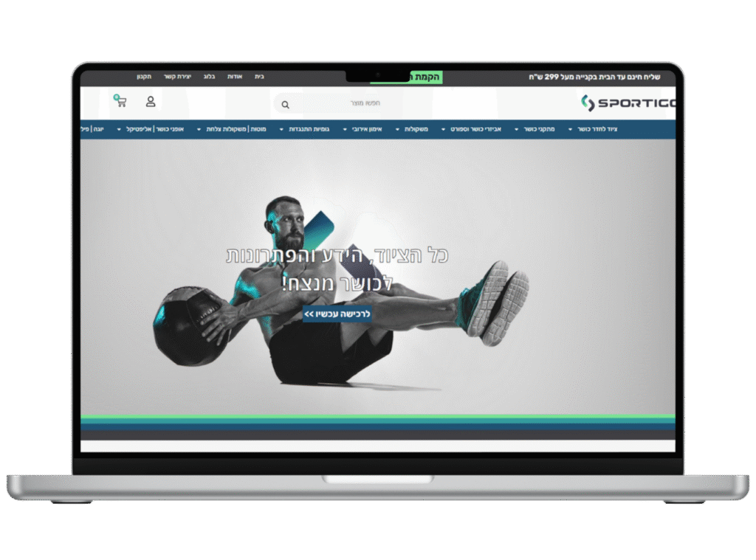756x560 pixels.
Task: Click the Sportico logo
Action: tap(628, 103)
